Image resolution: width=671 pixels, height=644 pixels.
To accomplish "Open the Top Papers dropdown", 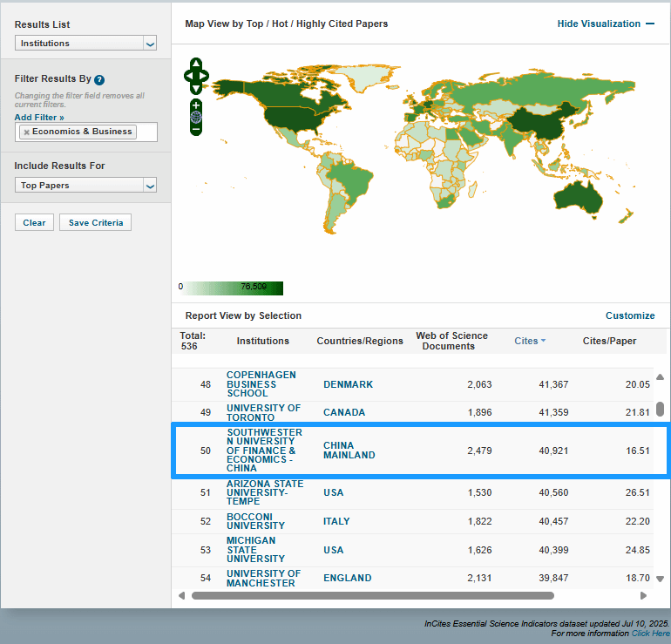I will coord(85,185).
